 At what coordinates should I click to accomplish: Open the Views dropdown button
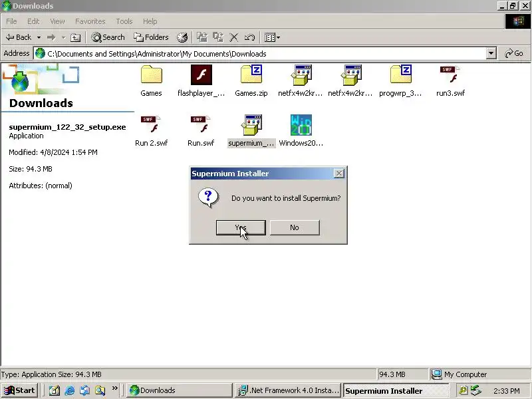coord(272,37)
